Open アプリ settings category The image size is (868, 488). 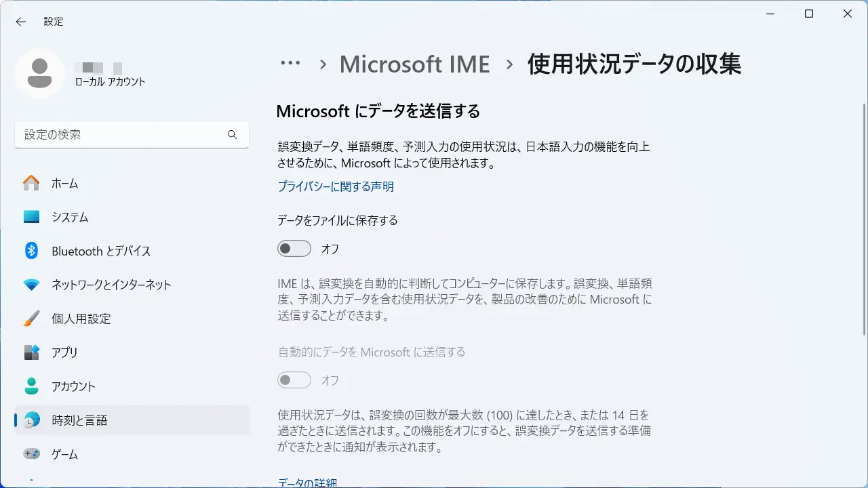(x=132, y=352)
